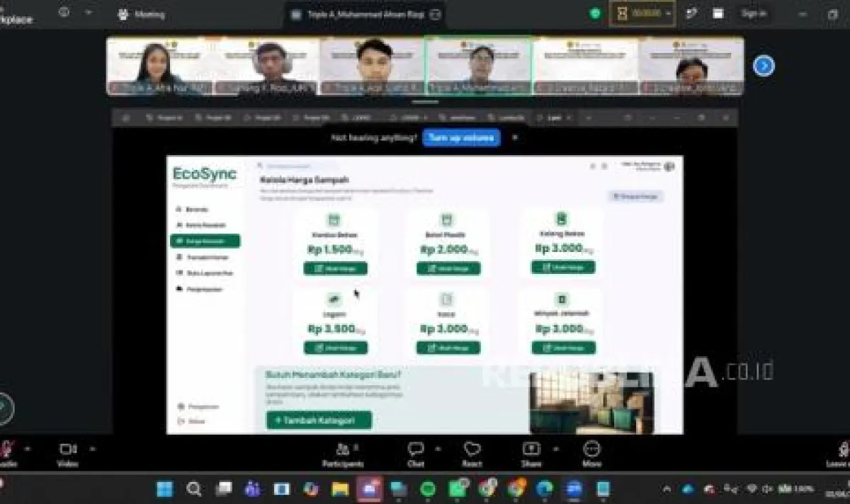This screenshot has height=504, width=850.
Task: Open the Participants panel
Action: [x=343, y=454]
